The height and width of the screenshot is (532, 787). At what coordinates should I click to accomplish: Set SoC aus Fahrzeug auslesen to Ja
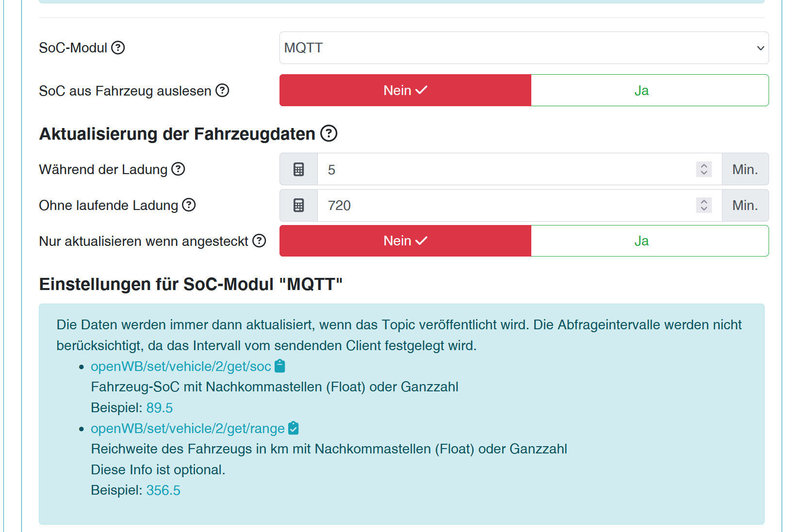coord(650,90)
